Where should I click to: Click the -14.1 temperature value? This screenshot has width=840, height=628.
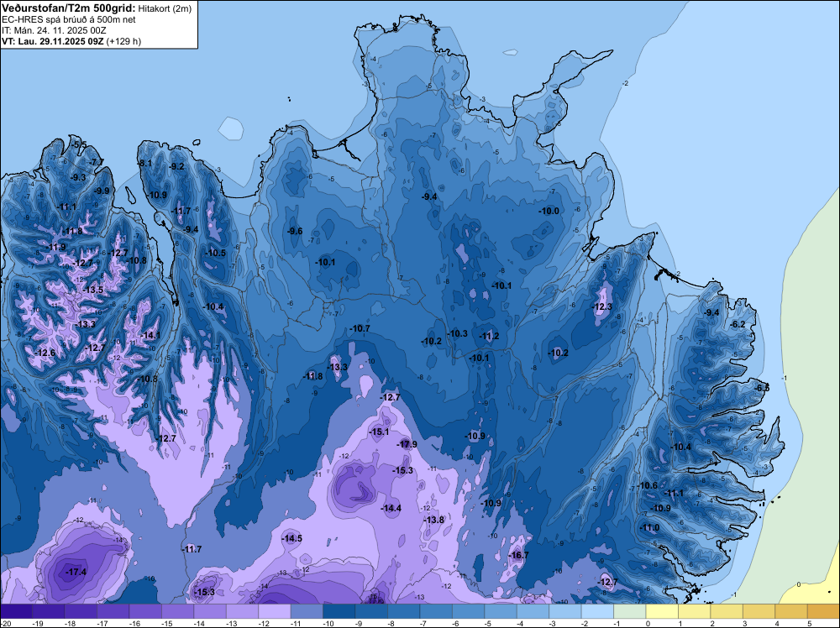(x=150, y=335)
